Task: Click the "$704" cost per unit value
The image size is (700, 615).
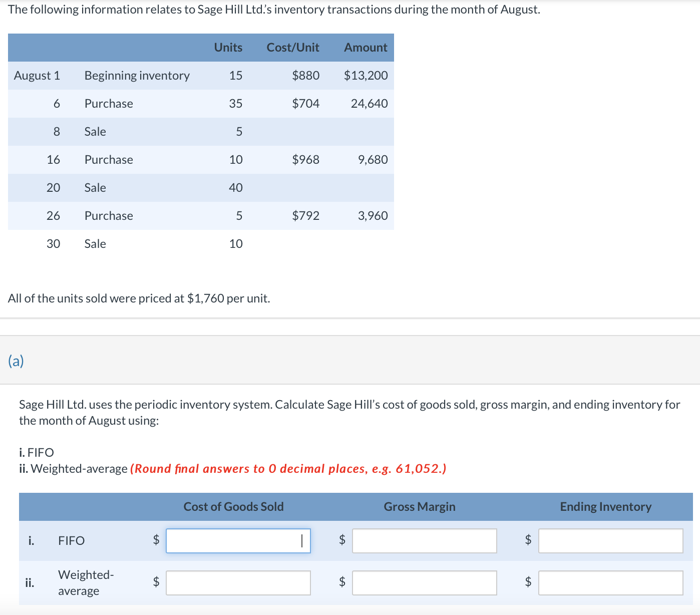Action: pos(306,104)
